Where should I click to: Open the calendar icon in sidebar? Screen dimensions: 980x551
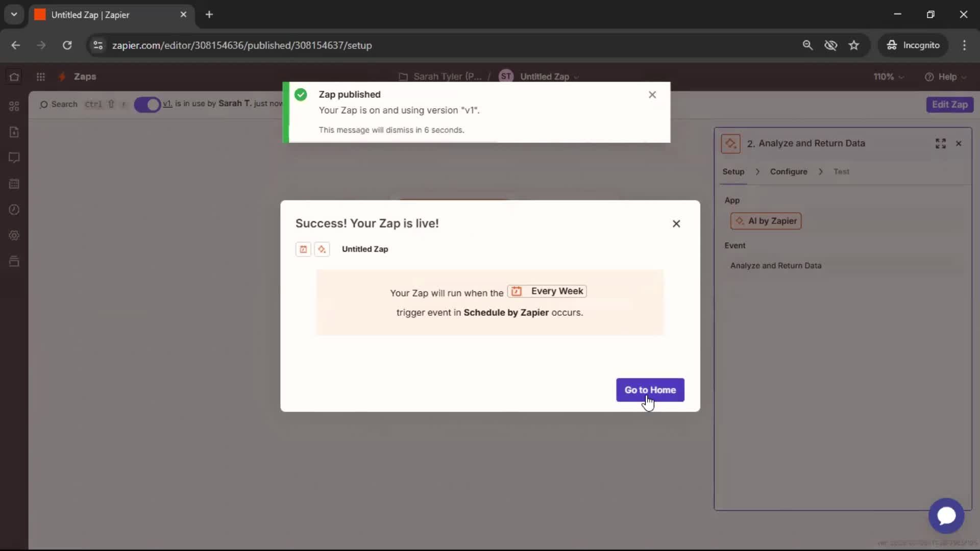click(x=14, y=184)
